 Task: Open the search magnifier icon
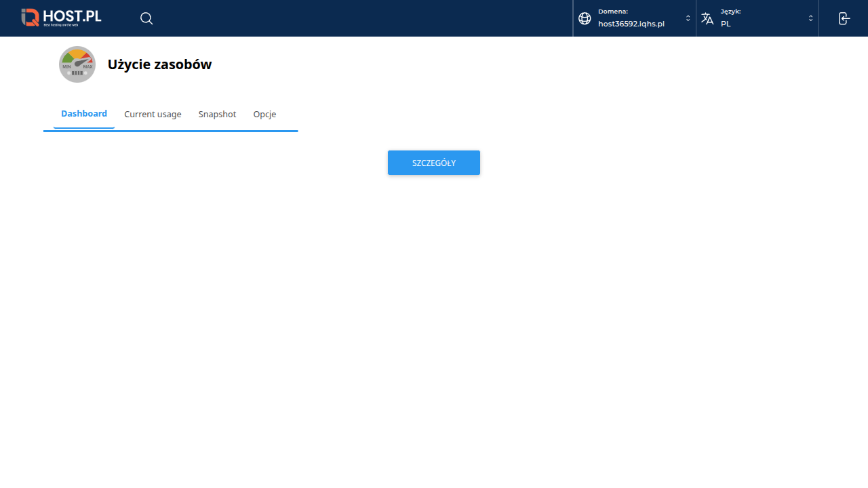pos(146,18)
